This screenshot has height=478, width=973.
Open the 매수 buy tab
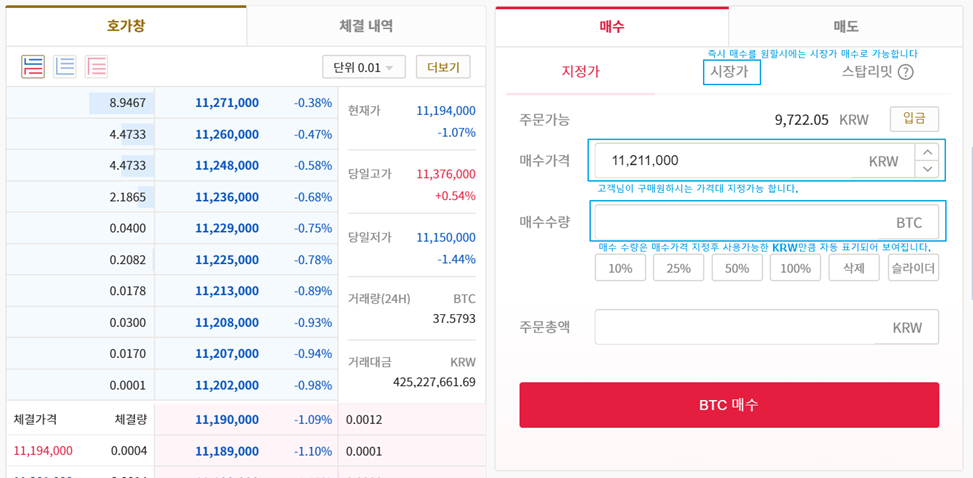[x=612, y=27]
